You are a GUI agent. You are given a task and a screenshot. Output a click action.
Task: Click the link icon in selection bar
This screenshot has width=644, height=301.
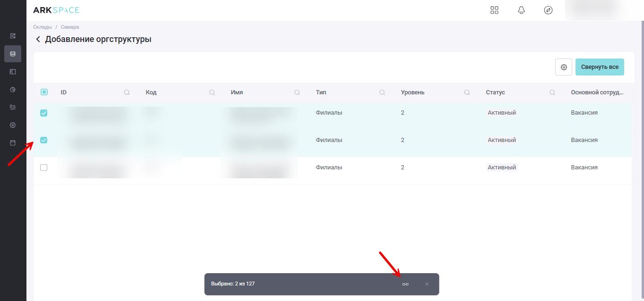pyautogui.click(x=405, y=284)
